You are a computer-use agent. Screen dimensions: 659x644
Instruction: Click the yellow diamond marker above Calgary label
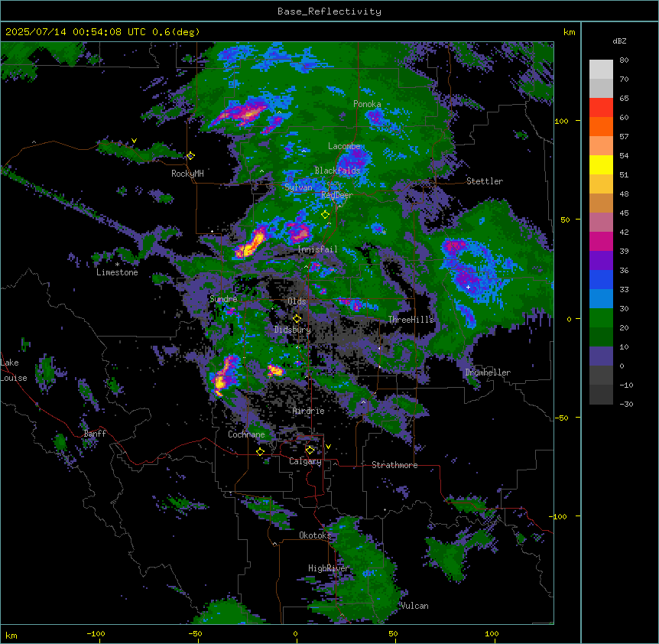click(x=310, y=450)
